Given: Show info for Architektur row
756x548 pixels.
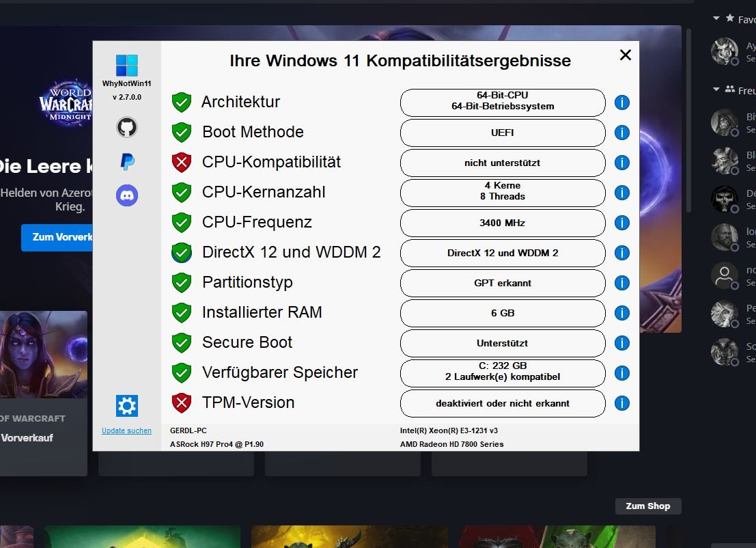Looking at the screenshot, I should 622,102.
